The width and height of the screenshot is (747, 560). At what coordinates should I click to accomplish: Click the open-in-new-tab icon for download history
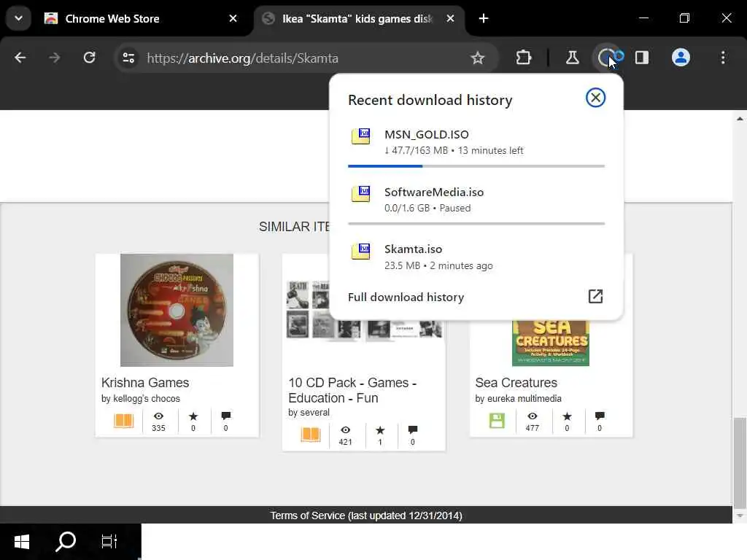(x=595, y=297)
